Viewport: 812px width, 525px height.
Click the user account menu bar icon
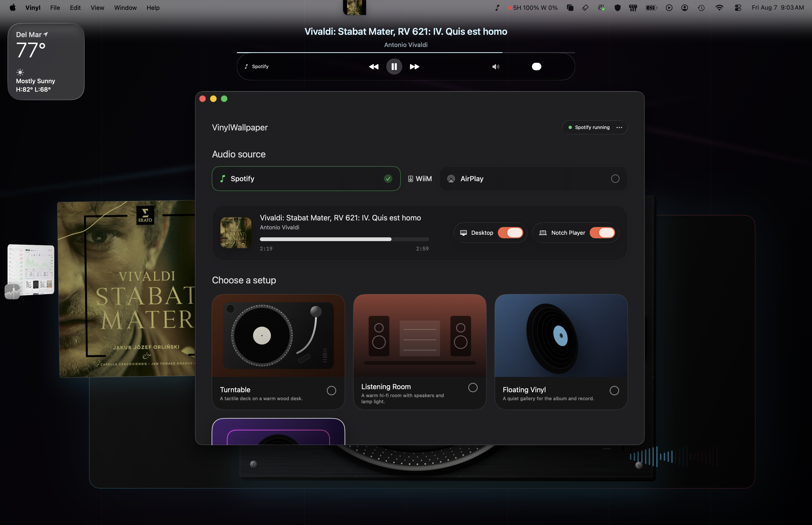[x=685, y=8]
